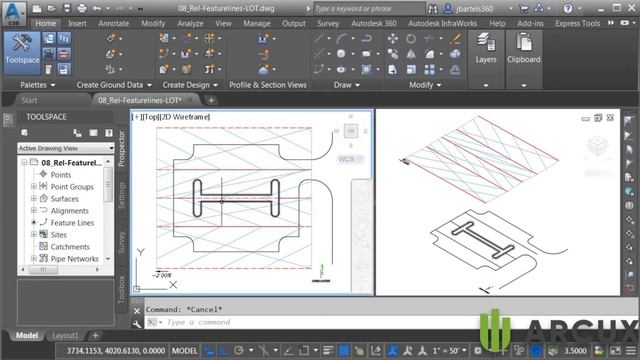Open the Toolspace palette button
The width and height of the screenshot is (640, 360).
point(22,52)
